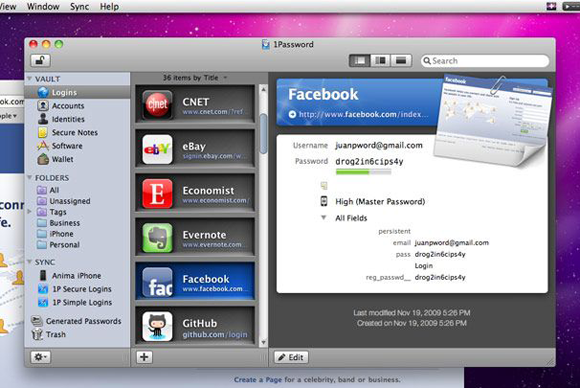Click the All folder icon
Image resolution: width=580 pixels, height=388 pixels.
42,190
